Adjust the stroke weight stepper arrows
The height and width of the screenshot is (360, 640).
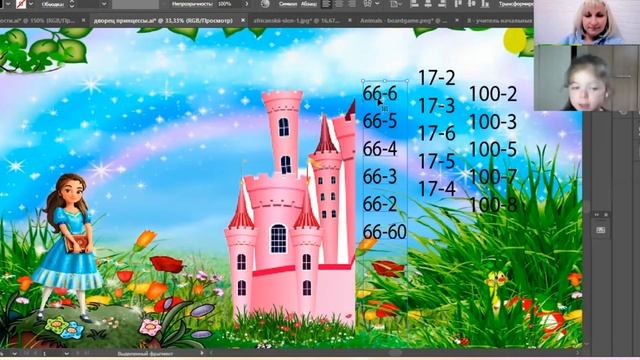click(72, 4)
